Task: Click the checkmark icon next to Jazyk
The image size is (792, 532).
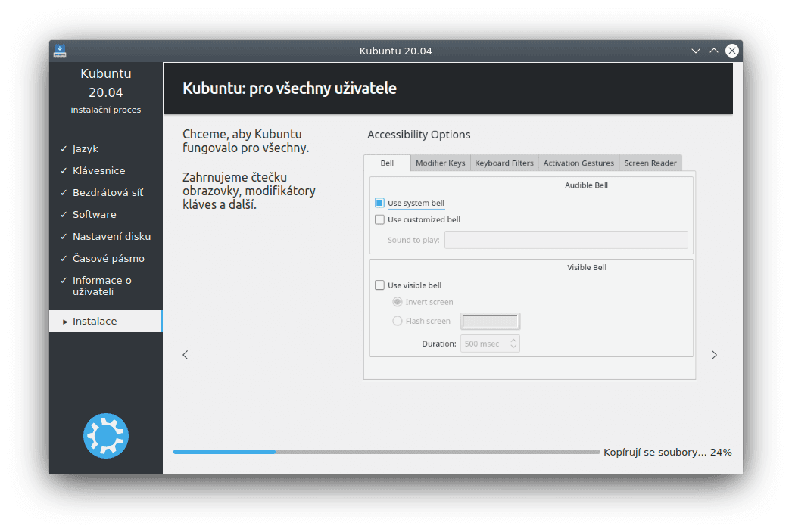Action: click(x=62, y=148)
